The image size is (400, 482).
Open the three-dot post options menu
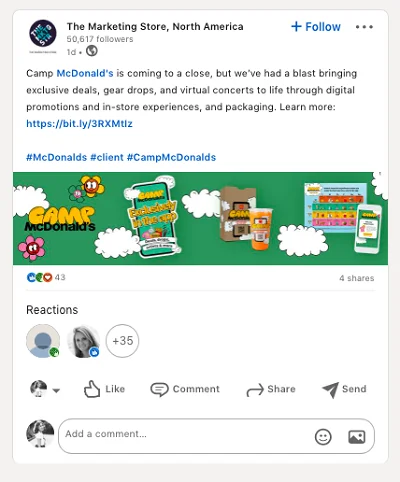[x=364, y=27]
